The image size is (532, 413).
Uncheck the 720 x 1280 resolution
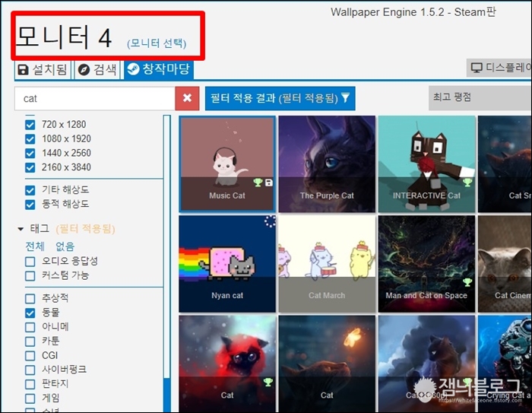tap(30, 125)
